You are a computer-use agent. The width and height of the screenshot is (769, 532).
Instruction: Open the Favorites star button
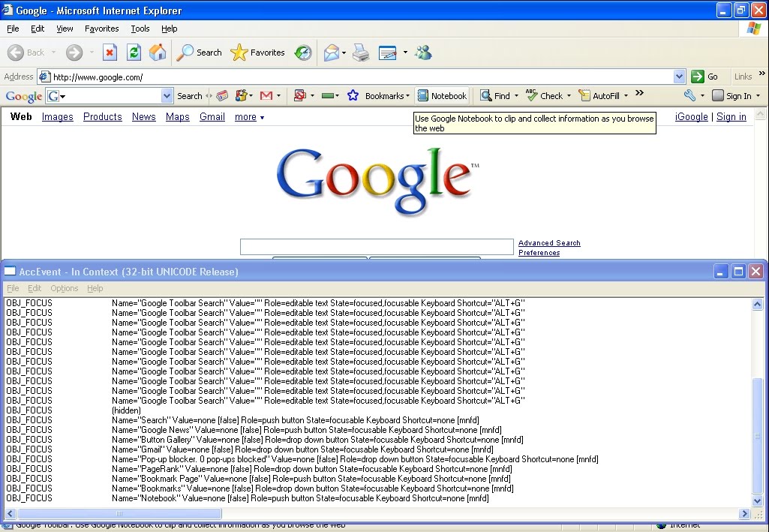257,53
